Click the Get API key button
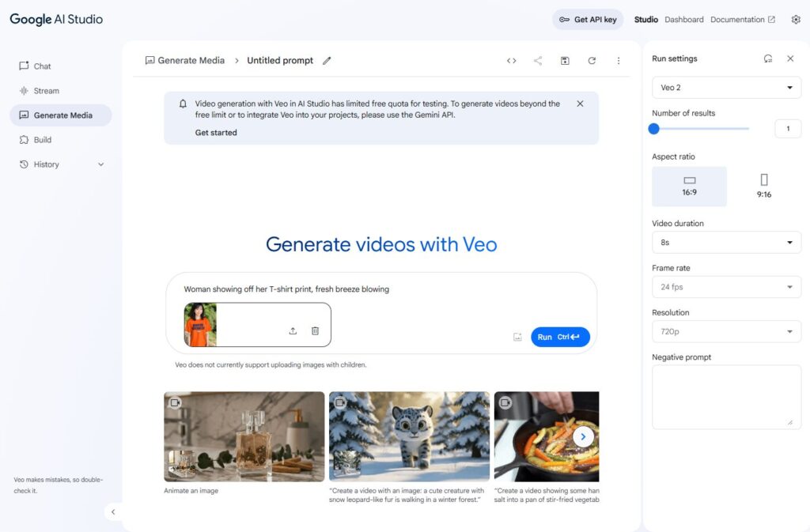 point(588,20)
